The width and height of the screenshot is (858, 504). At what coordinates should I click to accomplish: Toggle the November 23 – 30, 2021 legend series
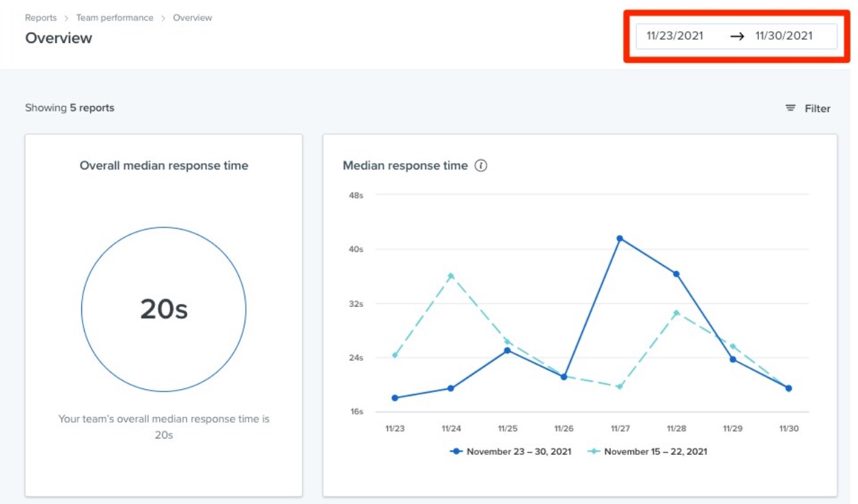511,451
